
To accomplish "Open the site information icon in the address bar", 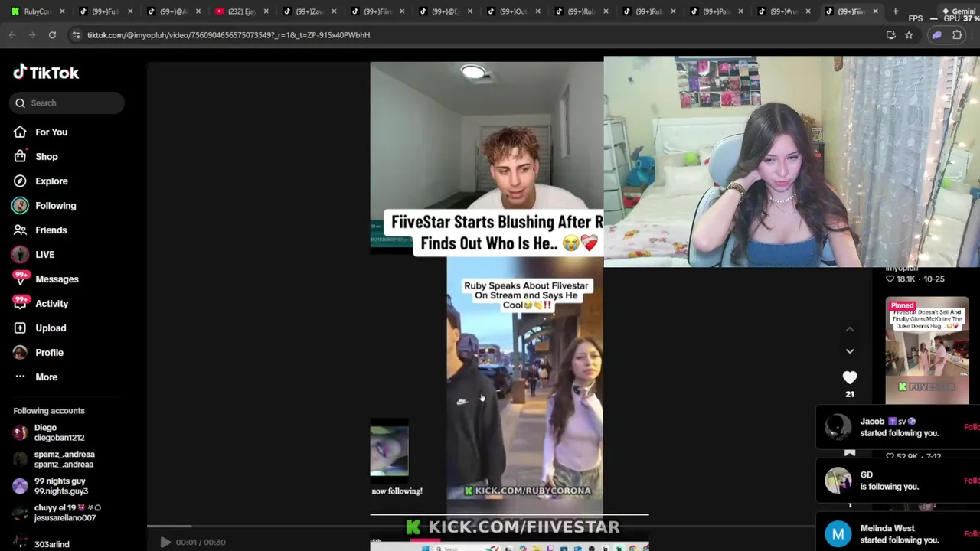I will pyautogui.click(x=76, y=35).
